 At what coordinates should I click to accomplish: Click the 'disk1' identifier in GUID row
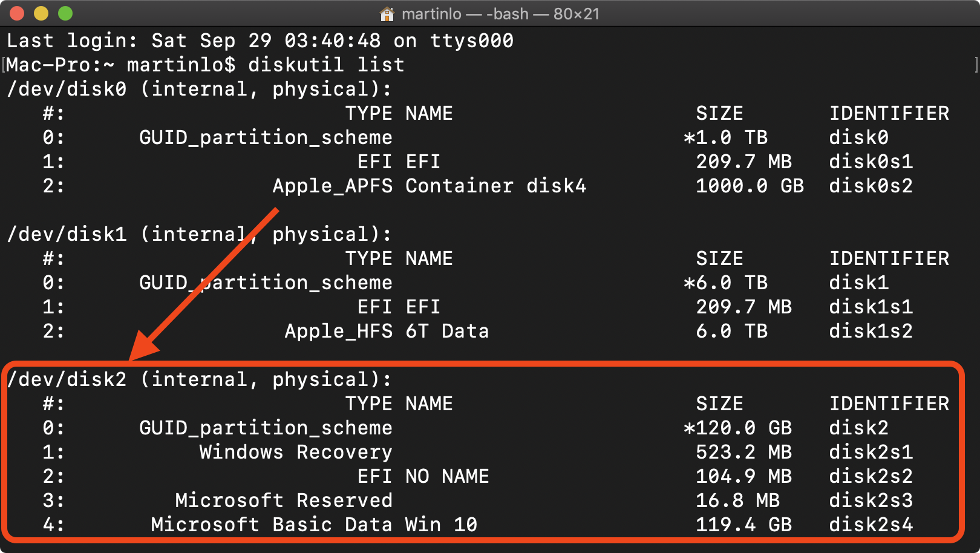click(x=858, y=283)
